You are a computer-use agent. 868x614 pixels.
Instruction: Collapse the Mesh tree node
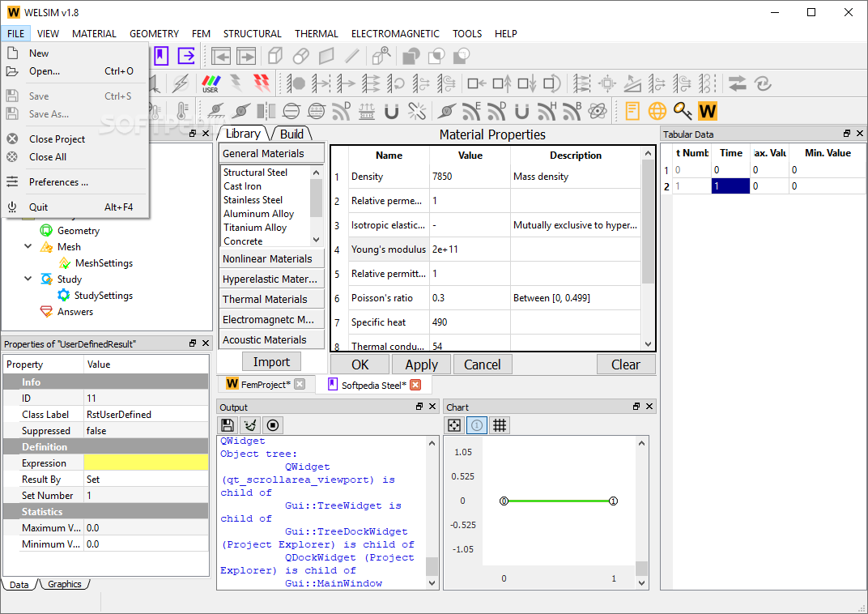[28, 246]
